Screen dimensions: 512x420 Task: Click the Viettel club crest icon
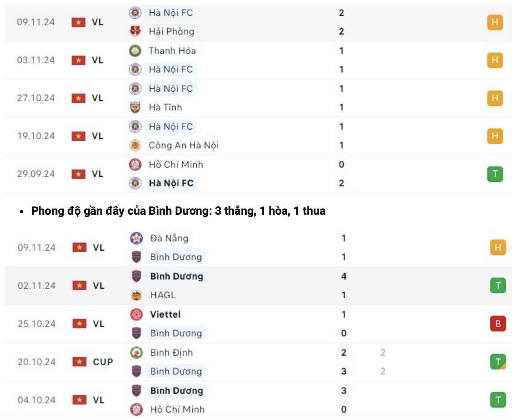[x=136, y=314]
